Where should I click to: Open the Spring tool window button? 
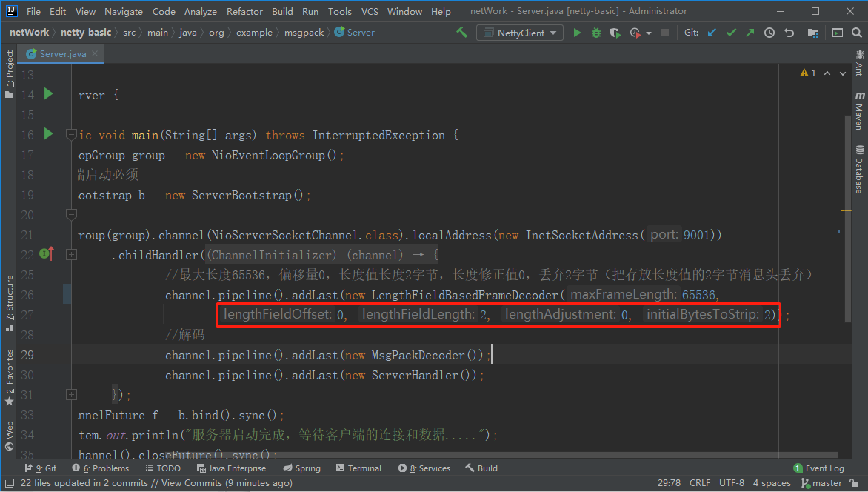click(301, 468)
